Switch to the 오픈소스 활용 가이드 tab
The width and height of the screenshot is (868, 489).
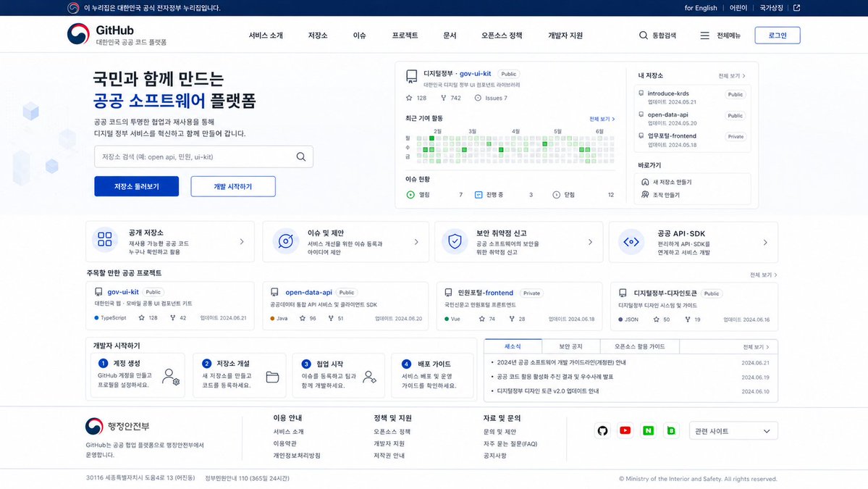tap(639, 346)
